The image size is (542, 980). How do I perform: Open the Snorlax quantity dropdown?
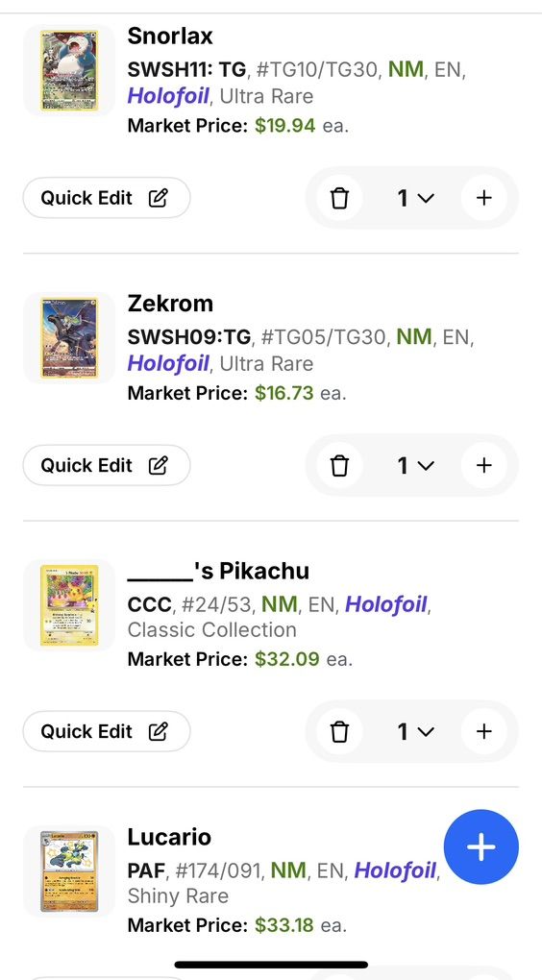pos(415,198)
